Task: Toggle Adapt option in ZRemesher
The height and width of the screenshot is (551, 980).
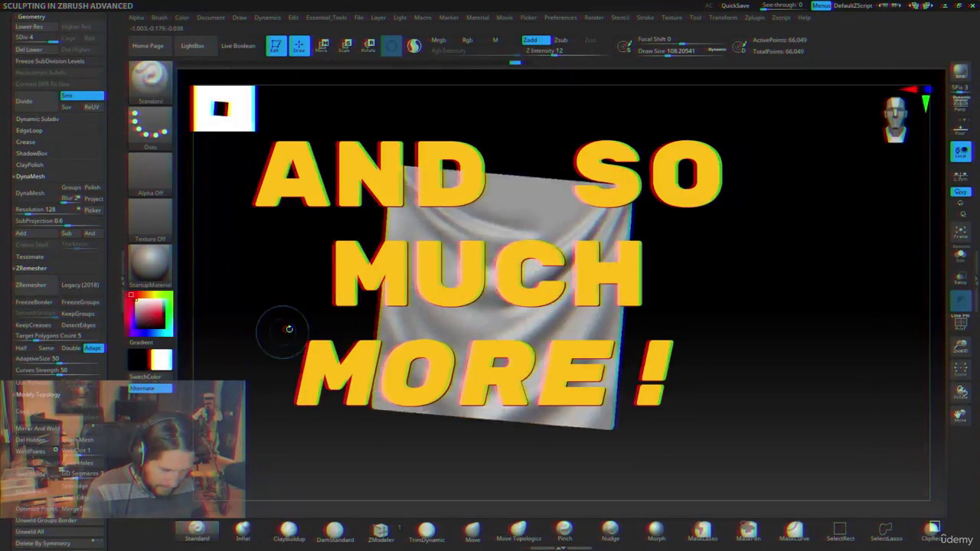Action: [x=93, y=348]
